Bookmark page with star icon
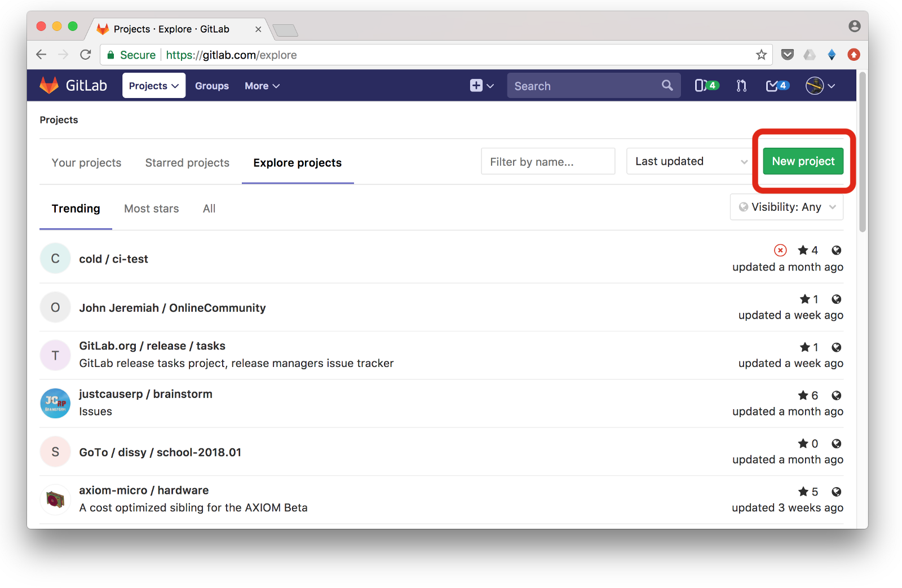 click(x=761, y=55)
